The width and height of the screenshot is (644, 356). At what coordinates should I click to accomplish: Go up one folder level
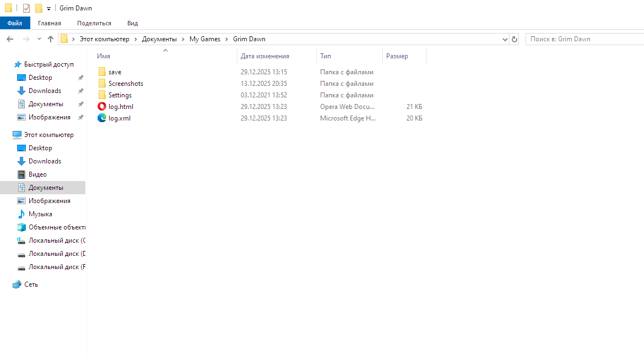coord(51,39)
